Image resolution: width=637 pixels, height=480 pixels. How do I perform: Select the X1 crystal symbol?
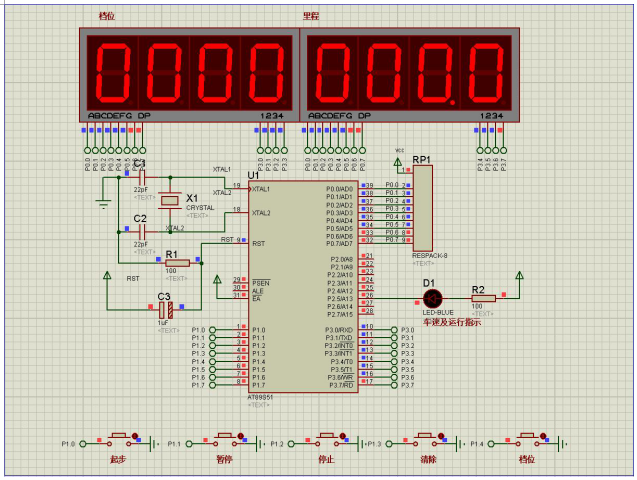pyautogui.click(x=170, y=200)
